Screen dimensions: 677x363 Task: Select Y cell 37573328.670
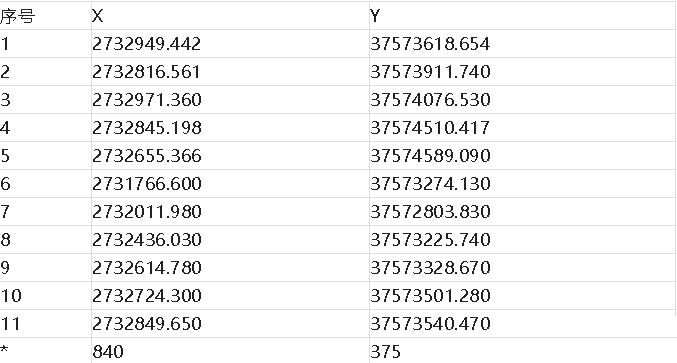click(x=523, y=268)
